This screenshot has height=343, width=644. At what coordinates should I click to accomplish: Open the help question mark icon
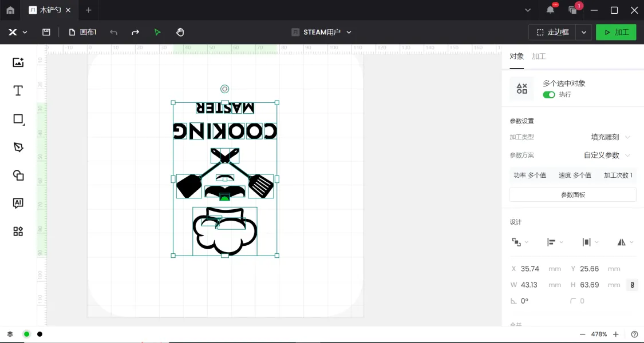pos(634,334)
